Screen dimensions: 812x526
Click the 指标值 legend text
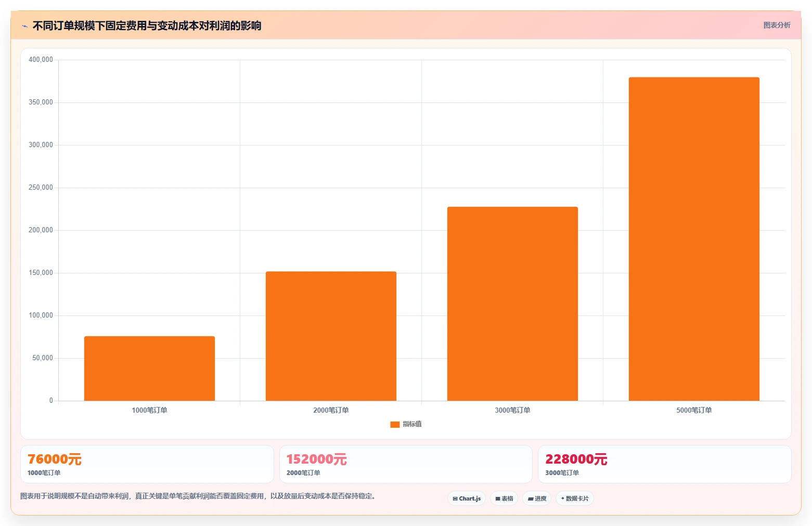[x=412, y=424]
